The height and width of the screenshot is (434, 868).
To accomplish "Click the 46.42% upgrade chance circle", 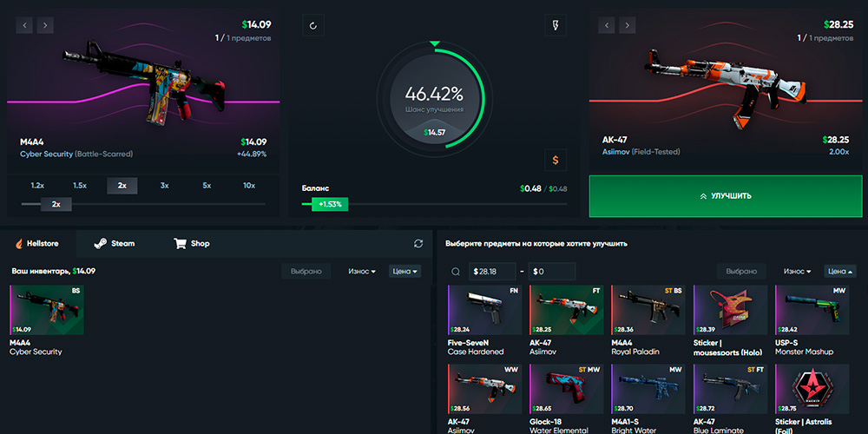I will (434, 97).
